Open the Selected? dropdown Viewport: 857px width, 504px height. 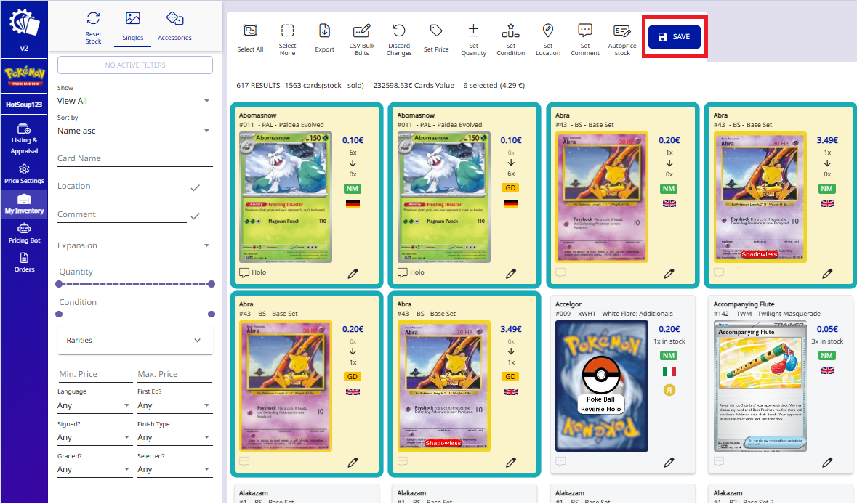tap(175, 469)
